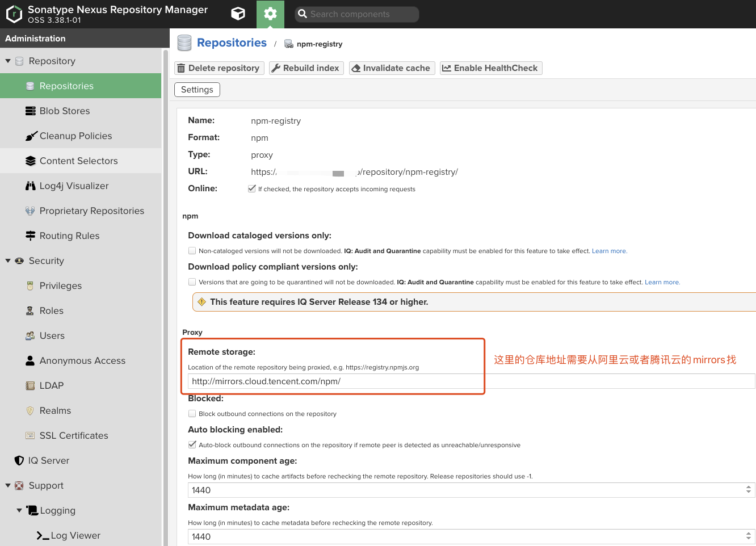Click the Privileges medal icon
Screen dimensions: 756x546
[31, 285]
